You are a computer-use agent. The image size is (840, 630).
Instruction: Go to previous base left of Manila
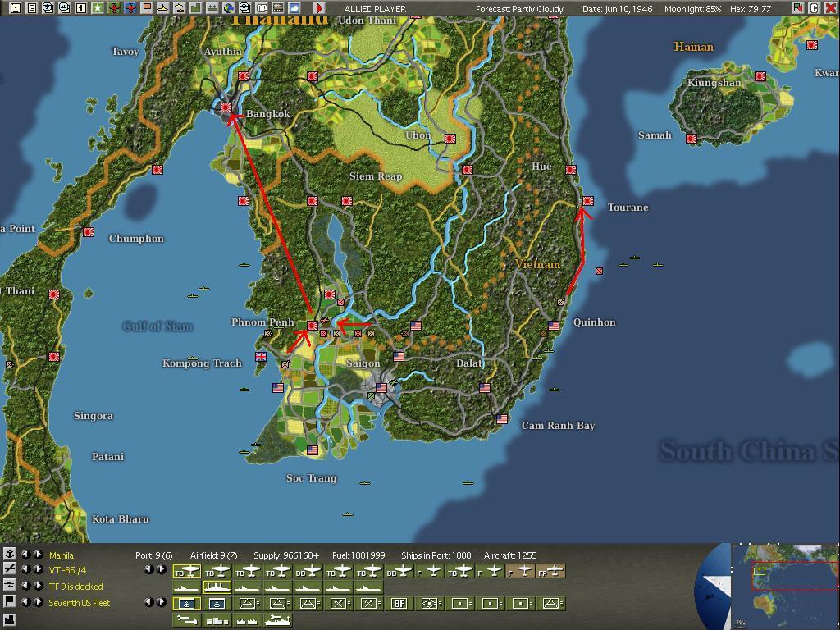point(25,555)
